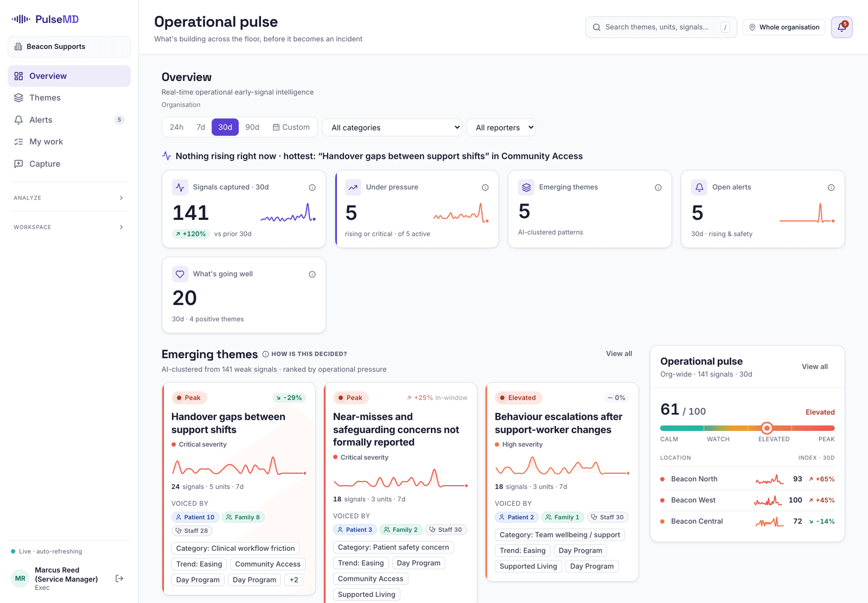Open notifications bell with badge
The height and width of the screenshot is (603, 868).
pos(841,27)
